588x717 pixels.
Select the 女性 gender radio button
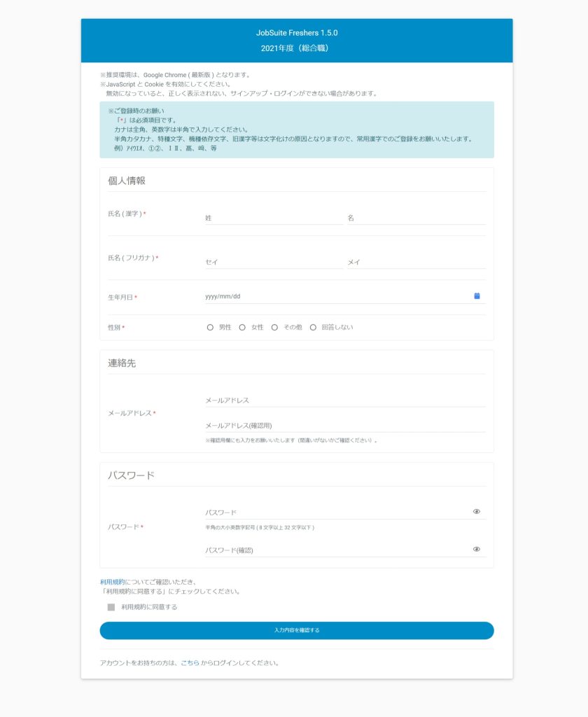pyautogui.click(x=242, y=327)
